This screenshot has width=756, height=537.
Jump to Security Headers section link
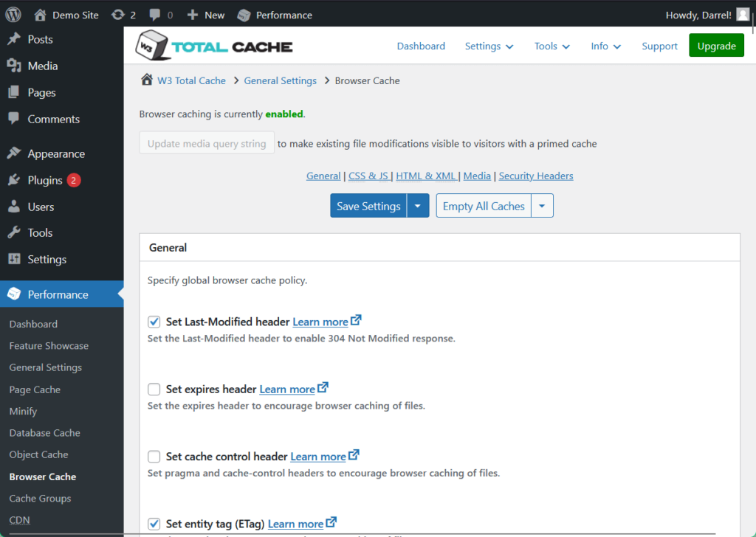pyautogui.click(x=536, y=176)
